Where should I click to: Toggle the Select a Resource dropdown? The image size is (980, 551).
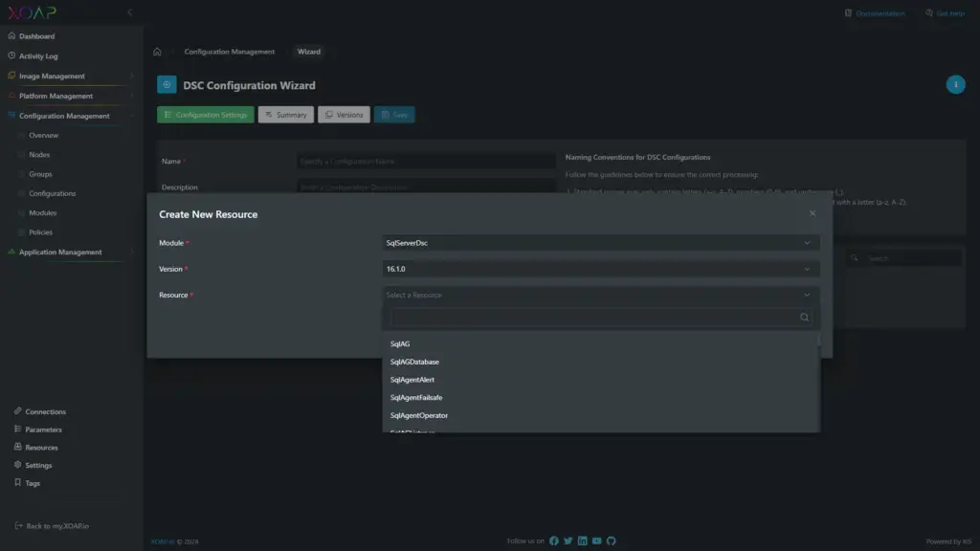pos(600,295)
